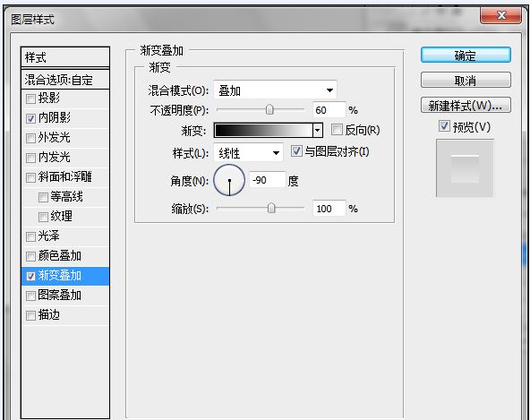Open the 内发光 settings row label
The image size is (530, 420).
(55, 157)
